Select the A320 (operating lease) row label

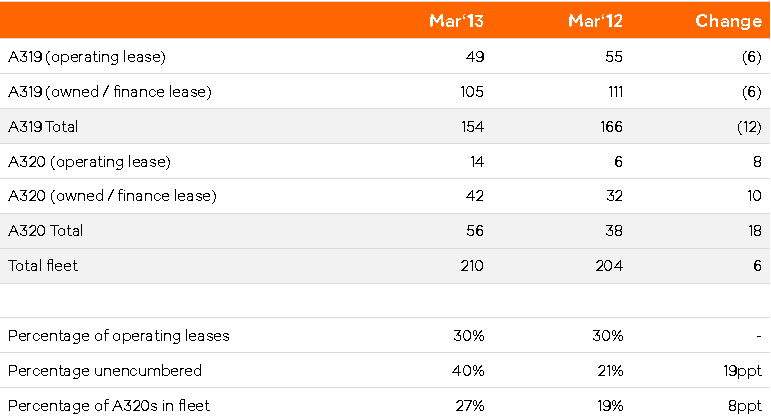(89, 162)
